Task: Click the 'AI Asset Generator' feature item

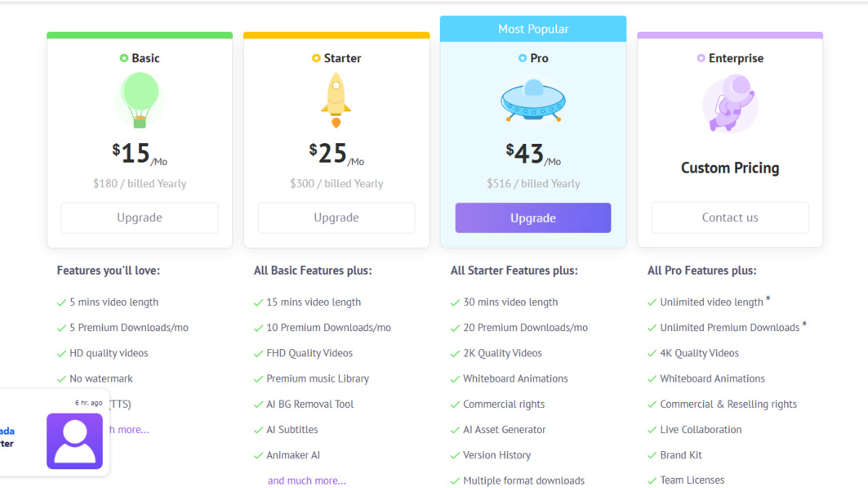Action: click(504, 429)
